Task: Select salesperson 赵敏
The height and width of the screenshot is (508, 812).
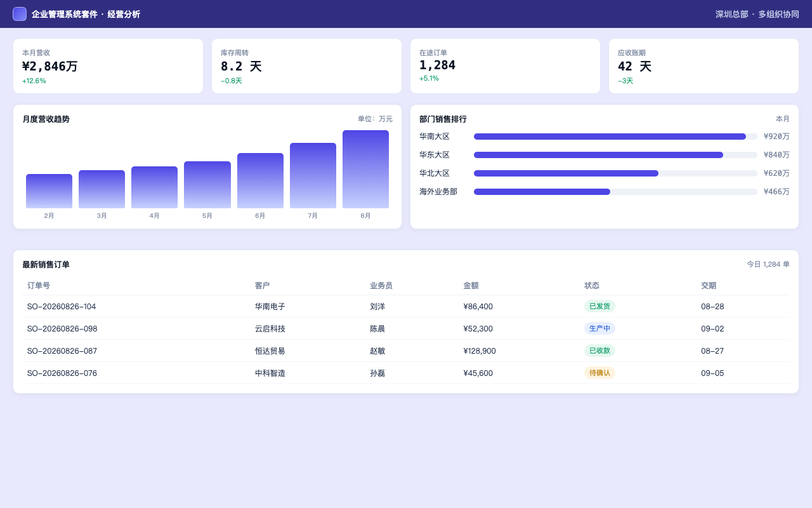Action: (377, 351)
